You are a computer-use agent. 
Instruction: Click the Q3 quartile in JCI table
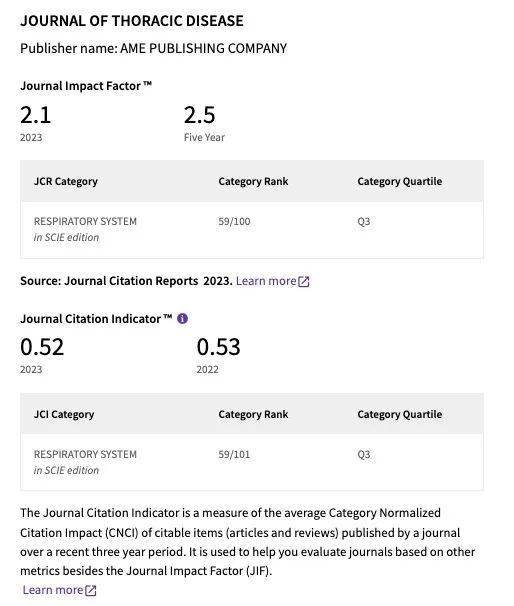pos(364,454)
